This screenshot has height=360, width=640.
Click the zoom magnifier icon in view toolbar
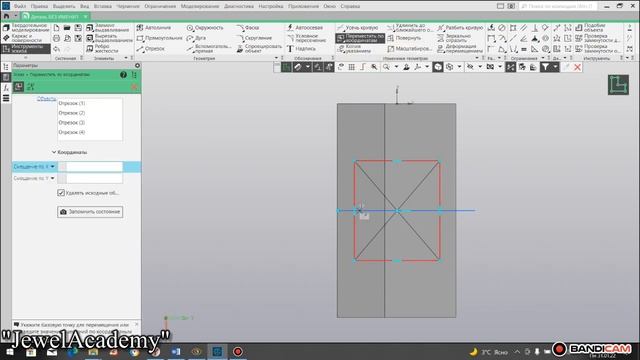tap(386, 67)
